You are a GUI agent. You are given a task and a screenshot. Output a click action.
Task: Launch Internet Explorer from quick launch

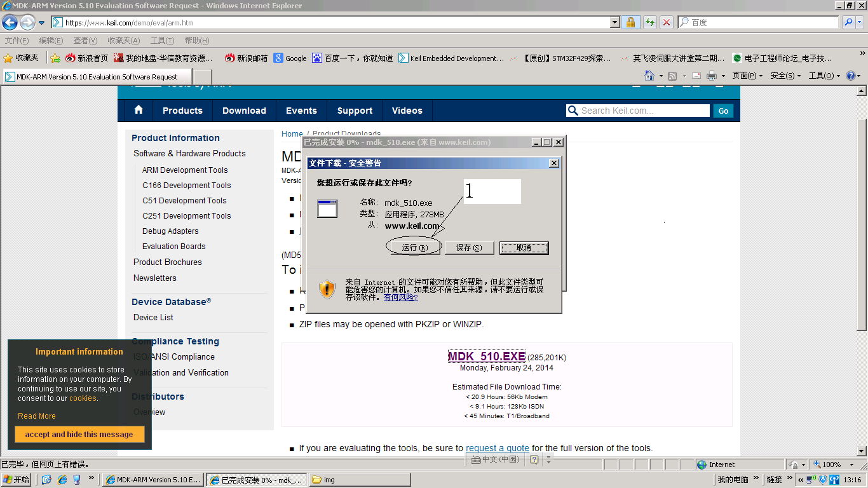click(x=62, y=480)
